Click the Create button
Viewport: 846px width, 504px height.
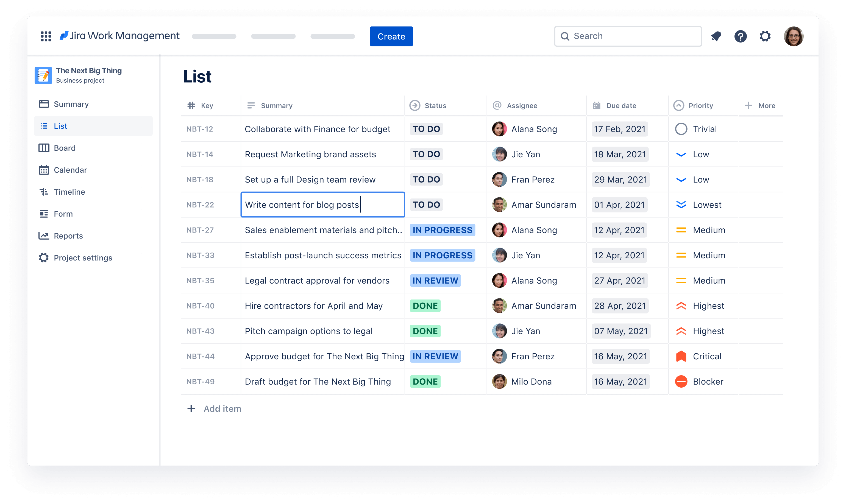tap(391, 35)
